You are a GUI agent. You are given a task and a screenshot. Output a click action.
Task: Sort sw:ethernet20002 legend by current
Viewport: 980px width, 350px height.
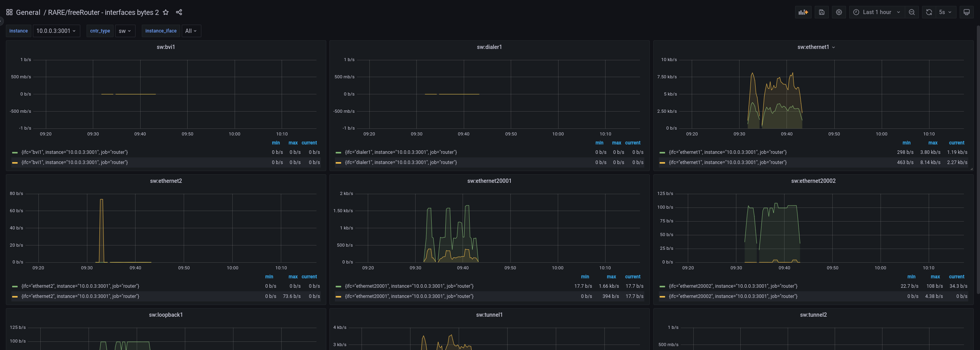click(956, 277)
